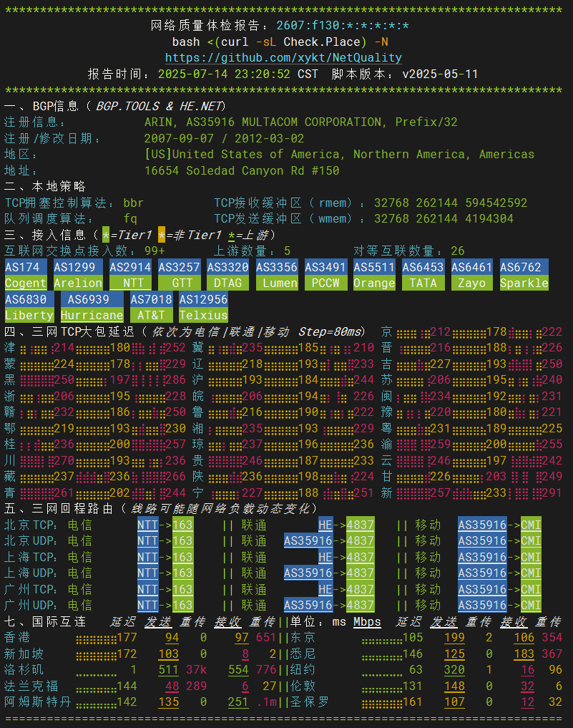Click the 香港 send speed 94
Image resolution: width=573 pixels, height=728 pixels.
(172, 638)
